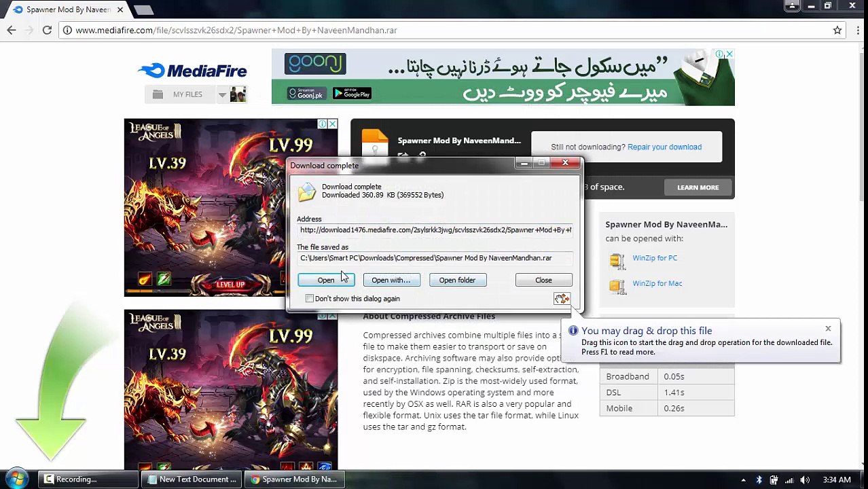Click the network signal tray icon
868x489 pixels.
789,479
